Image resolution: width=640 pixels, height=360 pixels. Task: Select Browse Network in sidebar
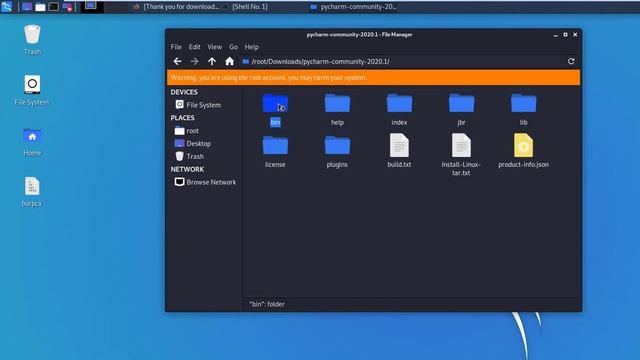[206, 182]
